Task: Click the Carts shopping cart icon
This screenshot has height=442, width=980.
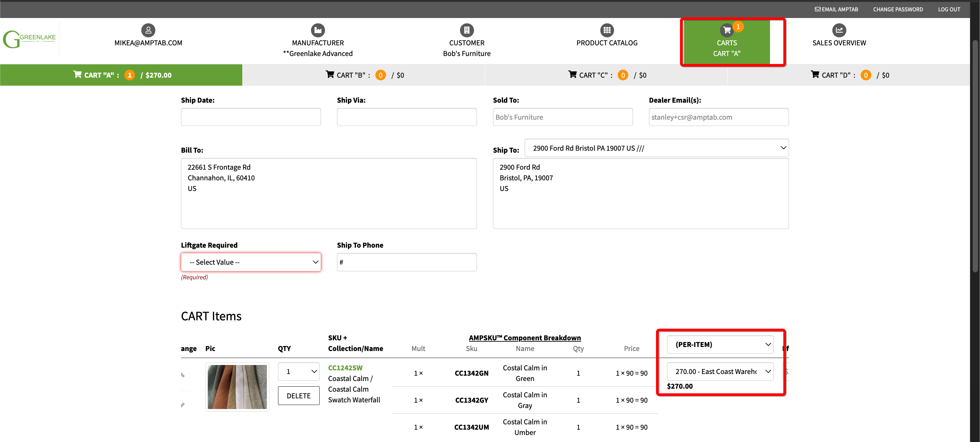Action: [726, 30]
